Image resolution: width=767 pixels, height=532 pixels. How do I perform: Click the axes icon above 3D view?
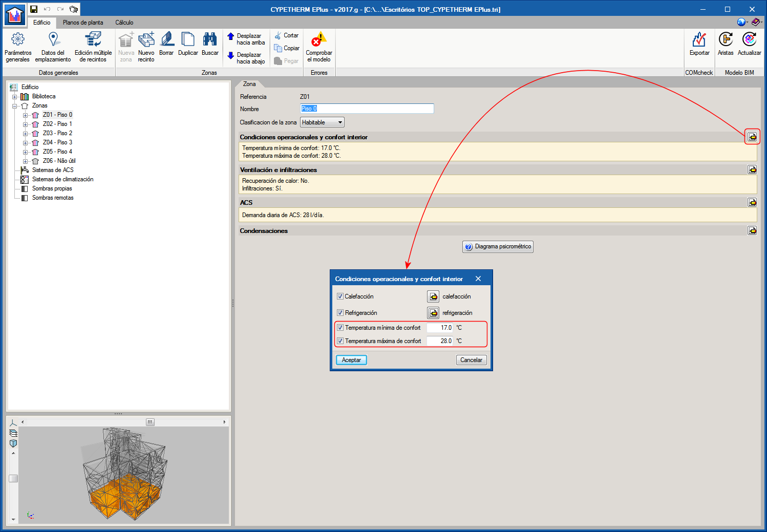tap(13, 422)
